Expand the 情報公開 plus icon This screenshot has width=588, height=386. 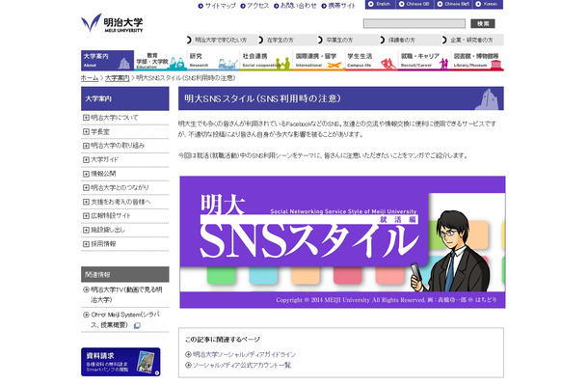point(86,175)
